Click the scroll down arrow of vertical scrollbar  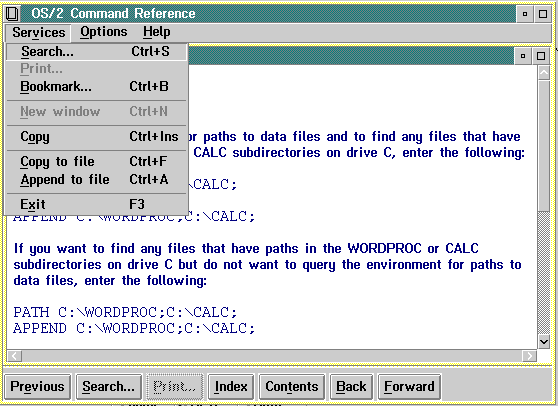[x=544, y=342]
